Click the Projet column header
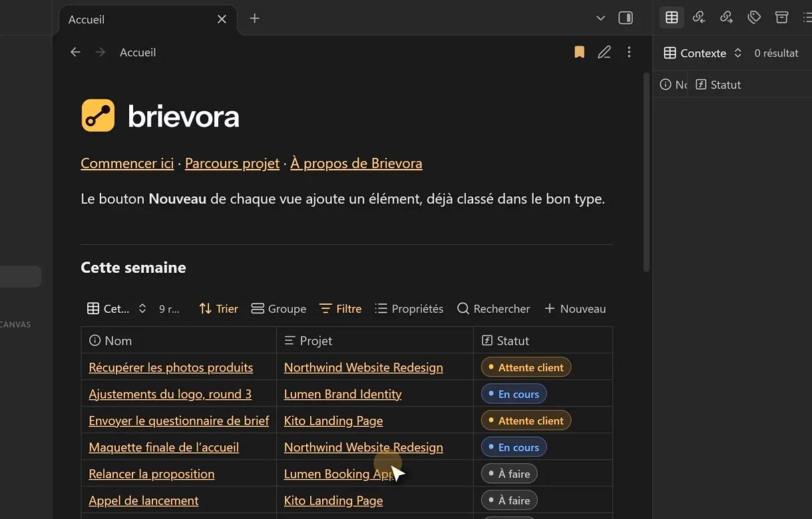 click(x=375, y=341)
